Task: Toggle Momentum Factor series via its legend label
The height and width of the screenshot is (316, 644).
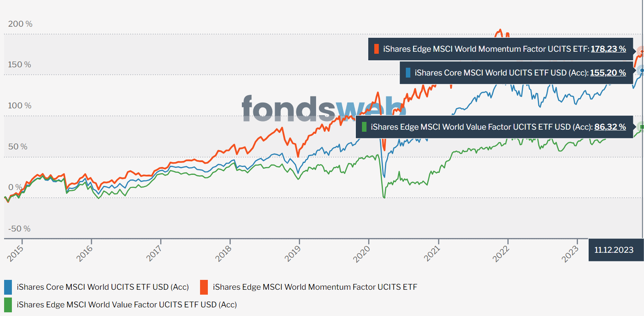Action: pyautogui.click(x=315, y=287)
